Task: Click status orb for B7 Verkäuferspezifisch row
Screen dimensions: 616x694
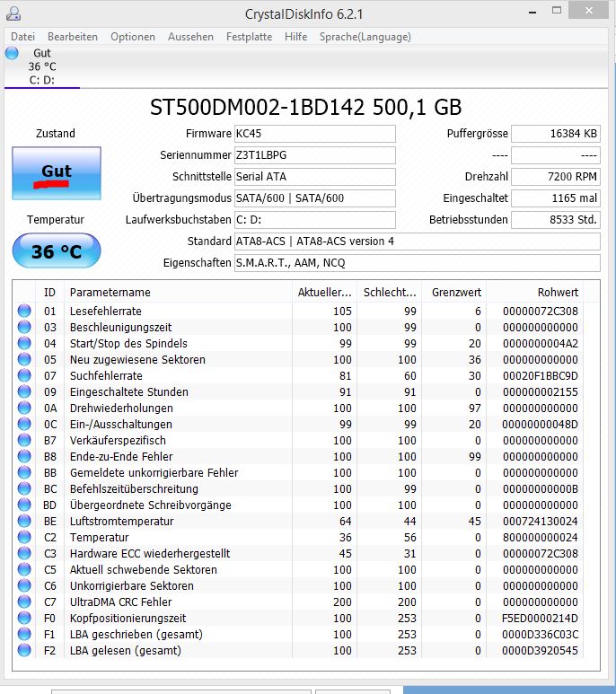Action: [24, 440]
